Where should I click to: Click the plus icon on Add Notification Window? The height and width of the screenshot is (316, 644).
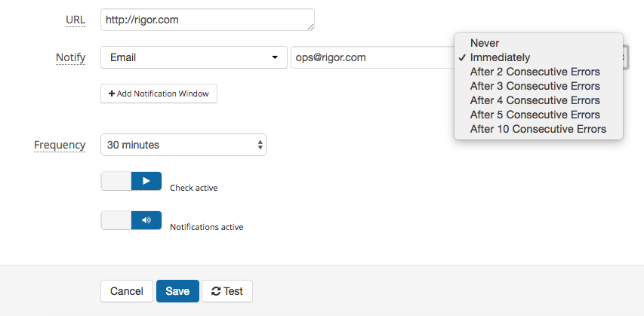click(112, 94)
